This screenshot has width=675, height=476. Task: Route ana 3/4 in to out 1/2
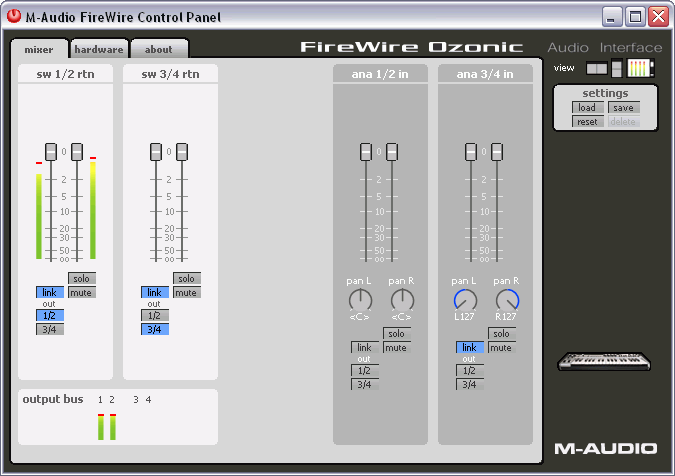pos(470,371)
